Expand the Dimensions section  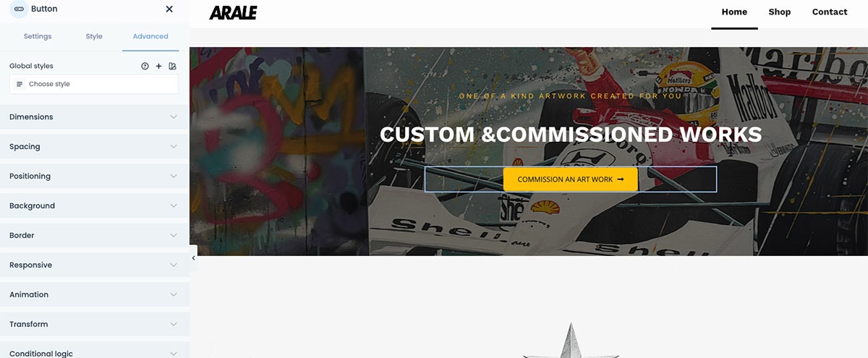95,117
